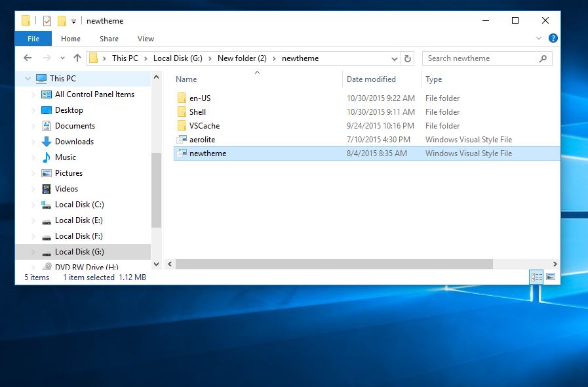Viewport: 588px width, 387px height.
Task: Open All Control Panel Items icon
Action: pyautogui.click(x=47, y=94)
